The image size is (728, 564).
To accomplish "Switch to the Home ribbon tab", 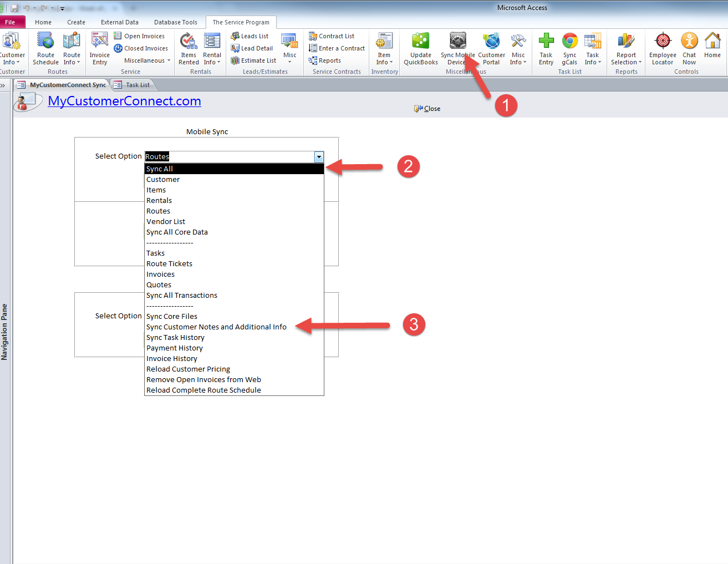I will (43, 22).
